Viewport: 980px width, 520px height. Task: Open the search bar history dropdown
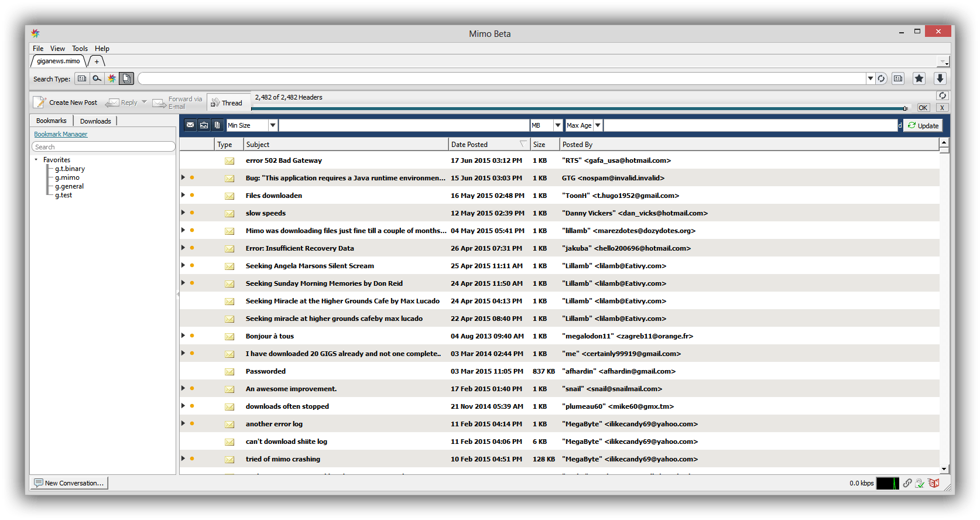[871, 78]
